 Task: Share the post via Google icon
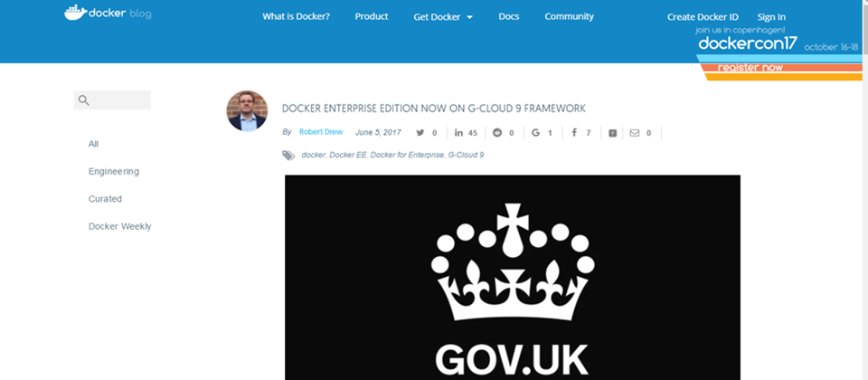point(535,133)
